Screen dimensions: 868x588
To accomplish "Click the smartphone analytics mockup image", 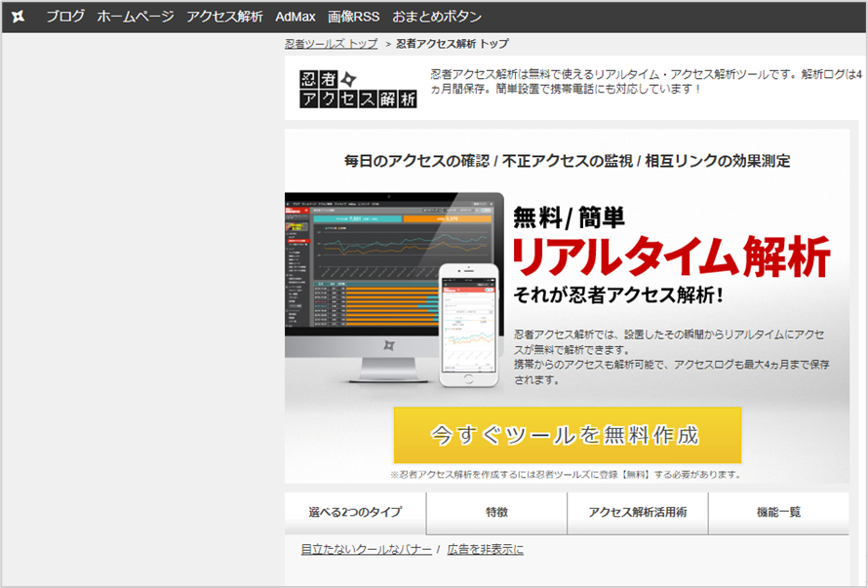I will [x=468, y=325].
